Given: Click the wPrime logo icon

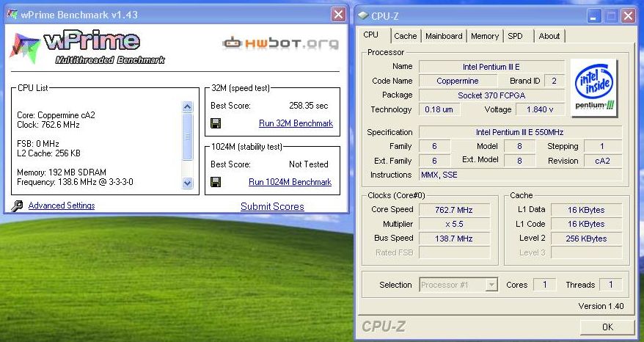Looking at the screenshot, I should 25,48.
